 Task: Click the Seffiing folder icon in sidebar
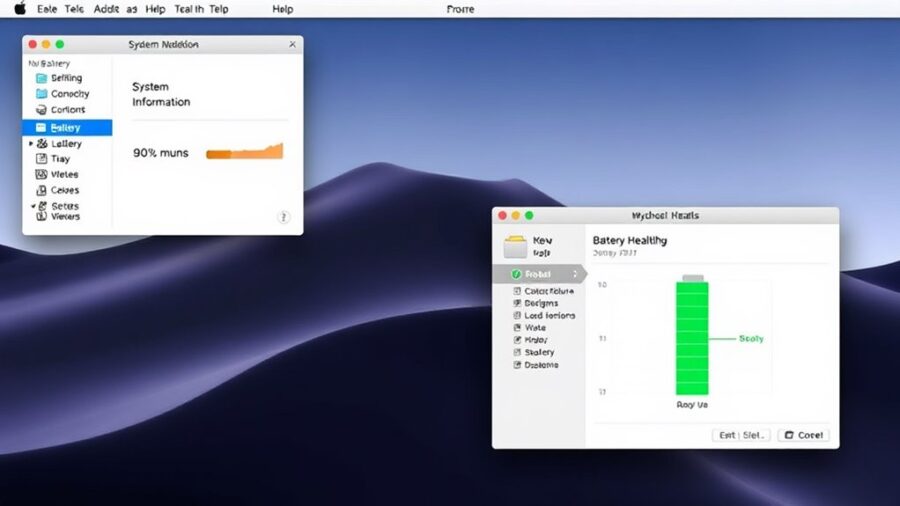tap(41, 78)
